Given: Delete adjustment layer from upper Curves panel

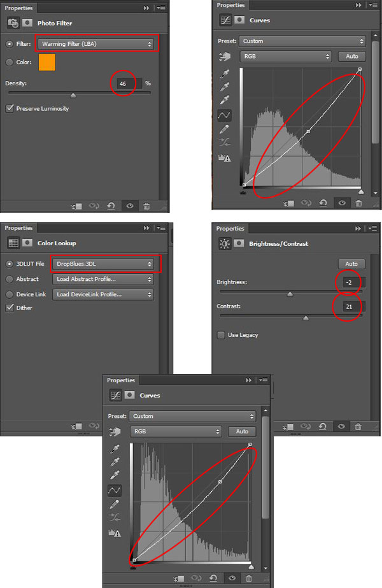Looking at the screenshot, I should click(358, 203).
